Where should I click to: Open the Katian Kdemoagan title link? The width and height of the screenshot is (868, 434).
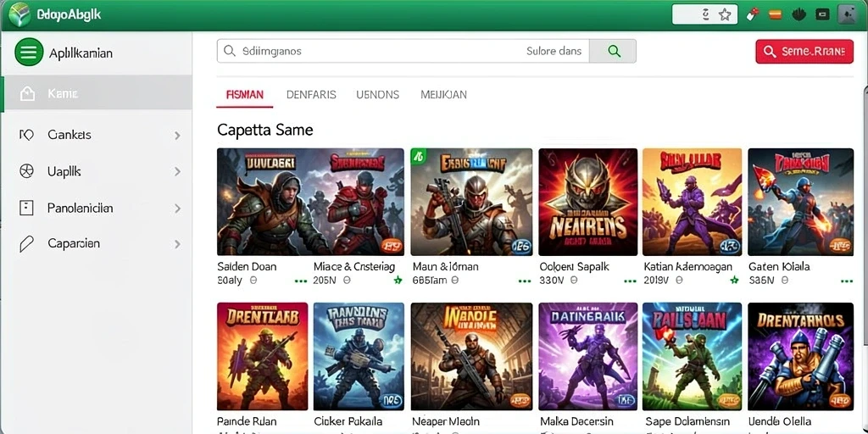tap(688, 266)
